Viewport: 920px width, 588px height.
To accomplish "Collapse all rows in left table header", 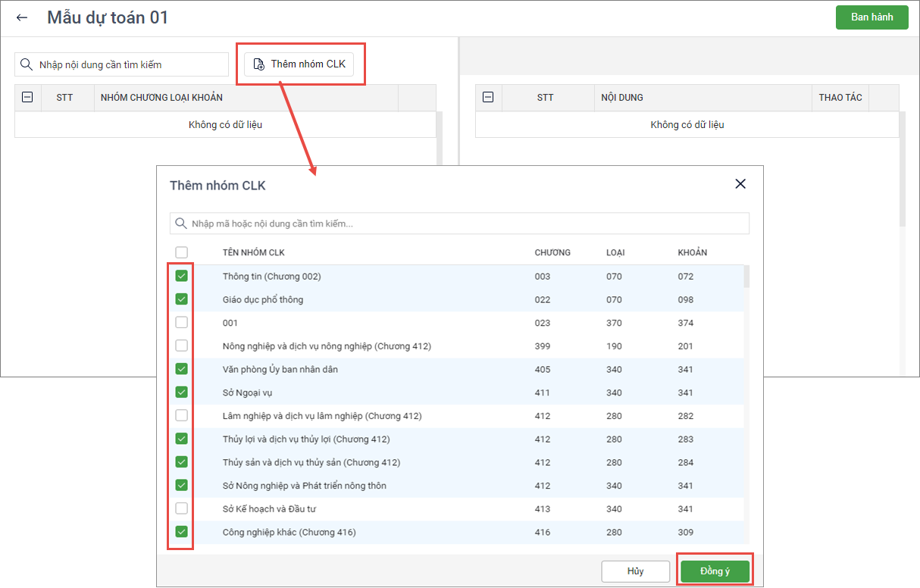I will point(27,97).
